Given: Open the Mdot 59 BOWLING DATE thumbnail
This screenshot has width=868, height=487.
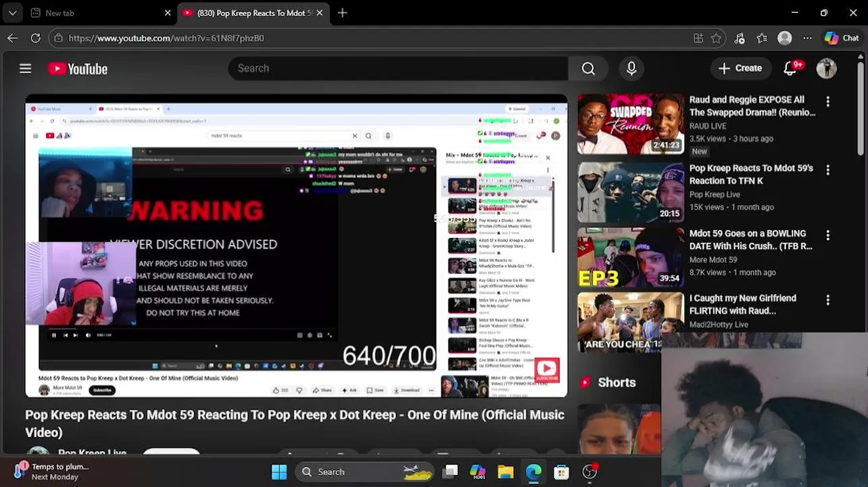Looking at the screenshot, I should click(x=631, y=258).
